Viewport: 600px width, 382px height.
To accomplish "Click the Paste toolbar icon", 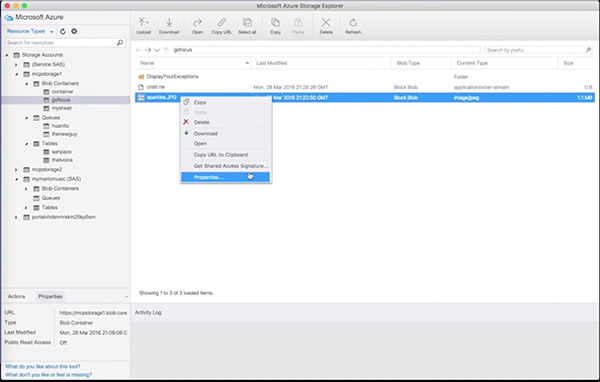I will pos(298,26).
